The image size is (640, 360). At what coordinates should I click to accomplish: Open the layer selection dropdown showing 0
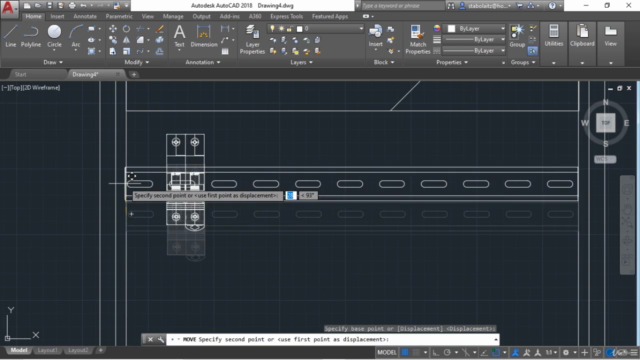[x=315, y=29]
